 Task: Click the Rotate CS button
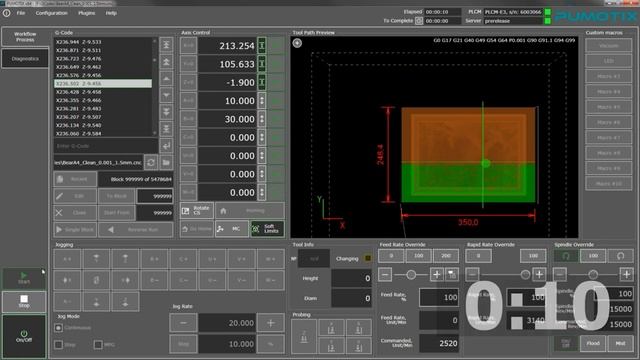(197, 211)
